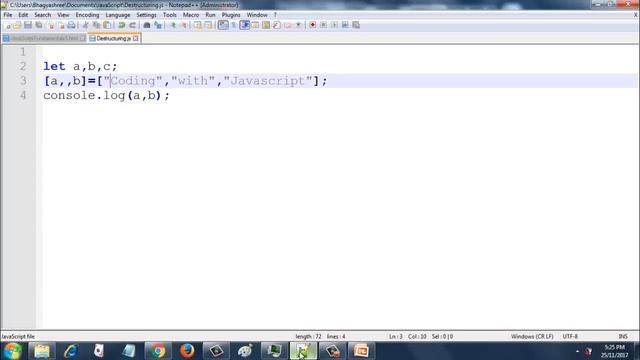Open the Tools menu
This screenshot has width=640, height=360.
[x=170, y=15]
